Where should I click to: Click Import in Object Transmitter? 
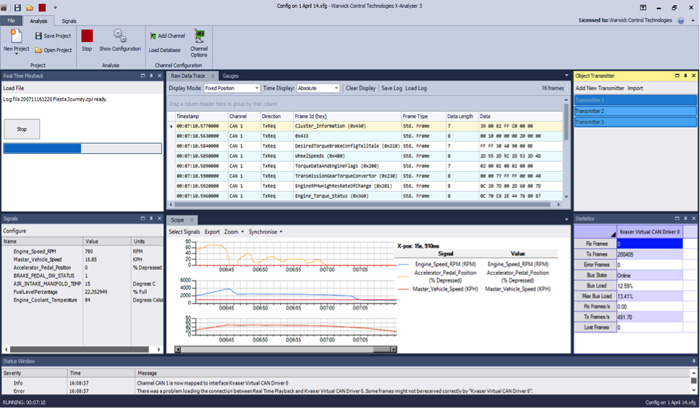(x=635, y=88)
